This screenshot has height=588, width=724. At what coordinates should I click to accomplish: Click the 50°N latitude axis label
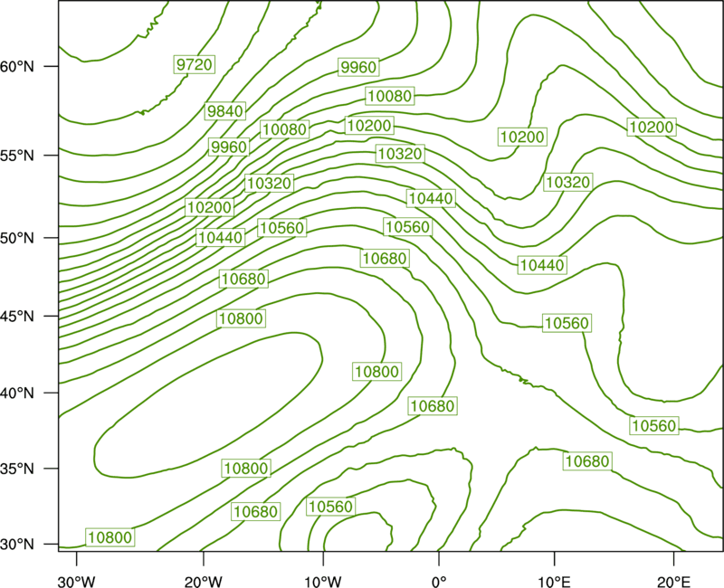(x=17, y=238)
